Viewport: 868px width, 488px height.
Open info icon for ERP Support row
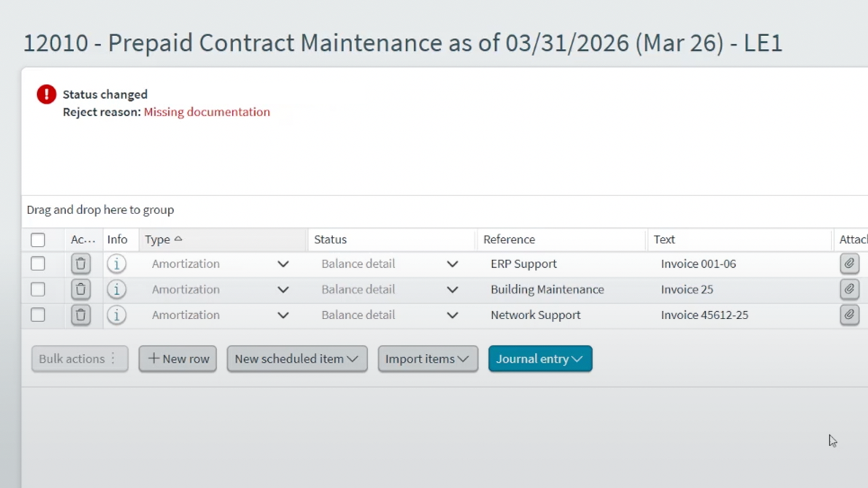pos(117,264)
